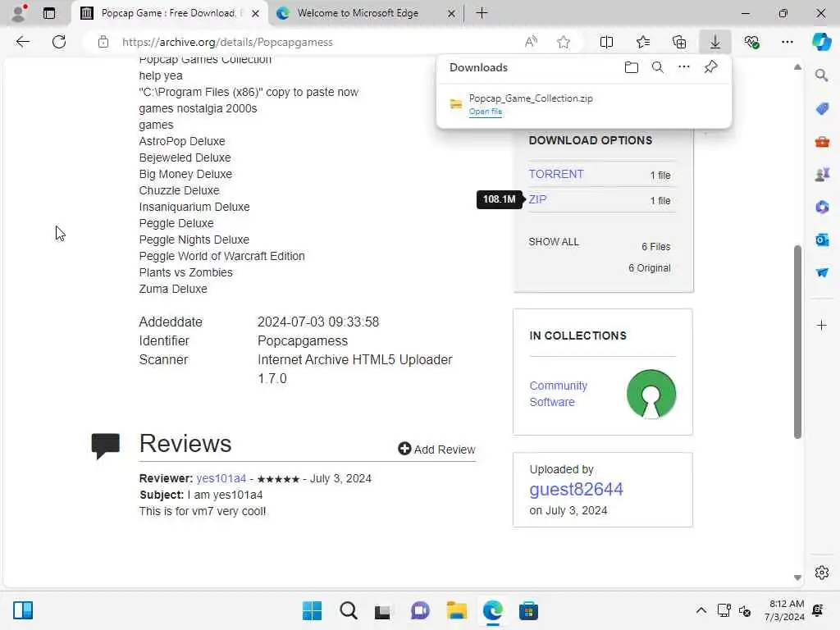Open sidebar settings gear

tap(822, 573)
